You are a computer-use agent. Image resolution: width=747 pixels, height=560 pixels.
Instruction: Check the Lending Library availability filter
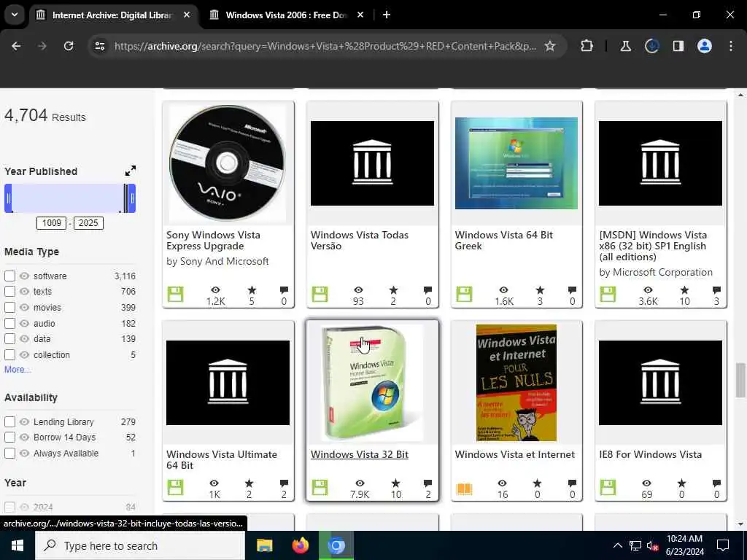pyautogui.click(x=9, y=422)
